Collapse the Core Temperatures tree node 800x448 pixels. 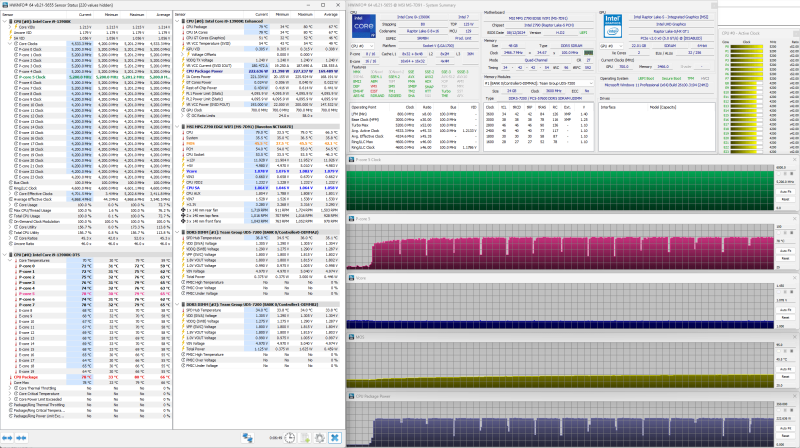pyautogui.click(x=10, y=260)
